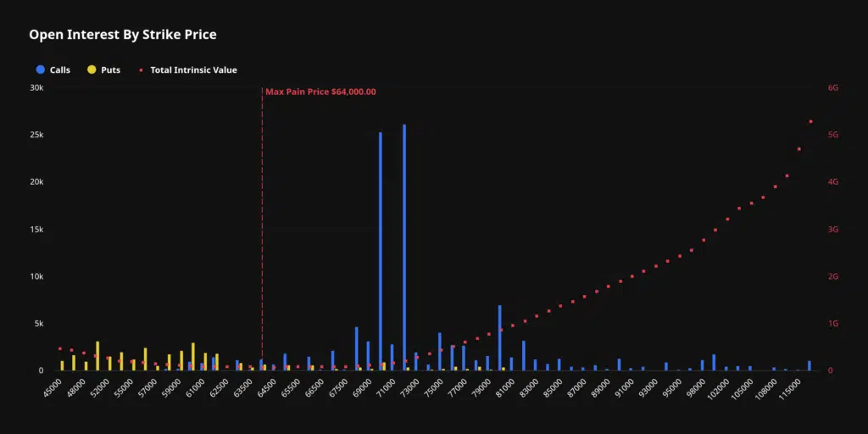This screenshot has width=868, height=434.
Task: Click the 1G right axis label
Action: (x=833, y=323)
